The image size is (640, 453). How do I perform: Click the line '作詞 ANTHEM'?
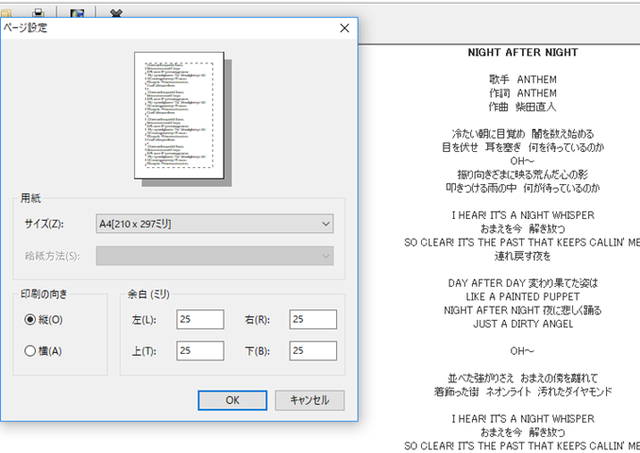523,93
